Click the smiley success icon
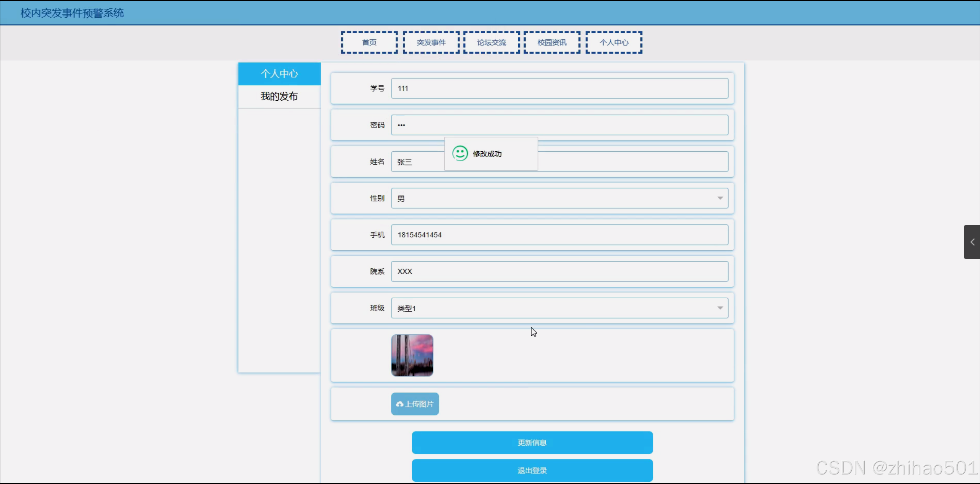Image resolution: width=980 pixels, height=484 pixels. click(460, 154)
